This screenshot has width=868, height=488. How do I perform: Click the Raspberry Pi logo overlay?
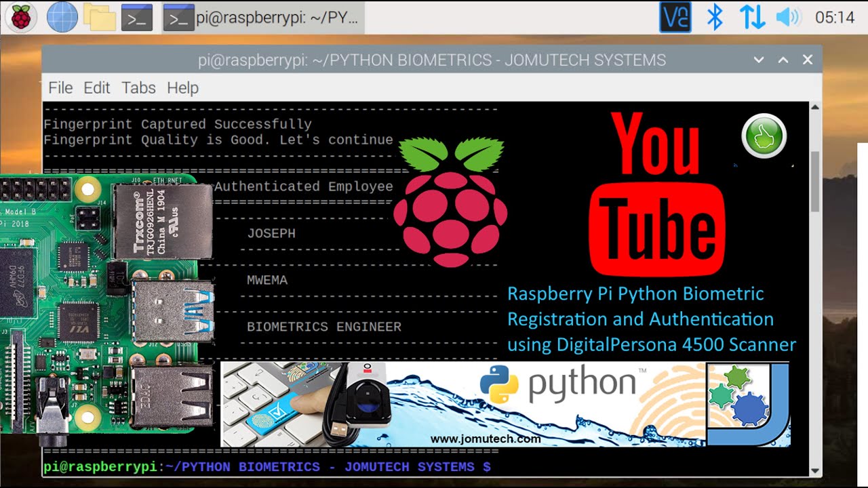click(x=451, y=202)
